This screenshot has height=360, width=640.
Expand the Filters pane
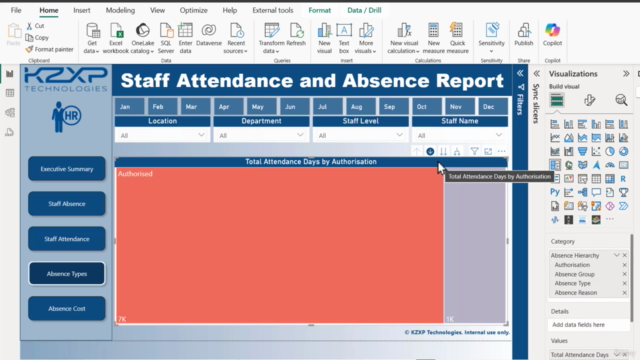520,73
